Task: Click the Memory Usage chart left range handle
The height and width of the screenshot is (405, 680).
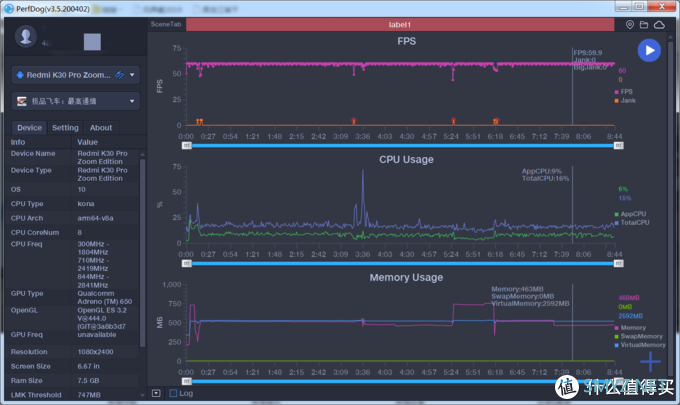Action: 186,382
